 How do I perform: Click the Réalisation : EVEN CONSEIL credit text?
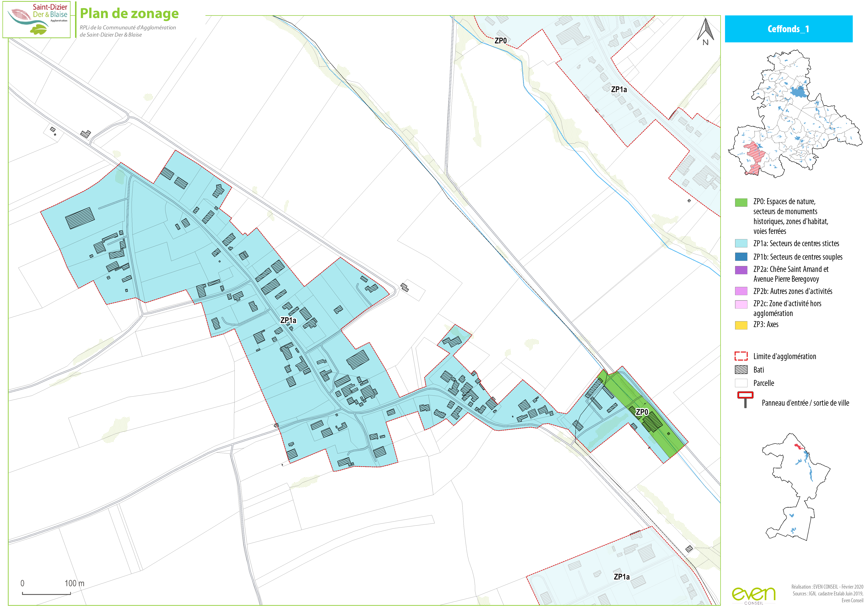pos(827,587)
